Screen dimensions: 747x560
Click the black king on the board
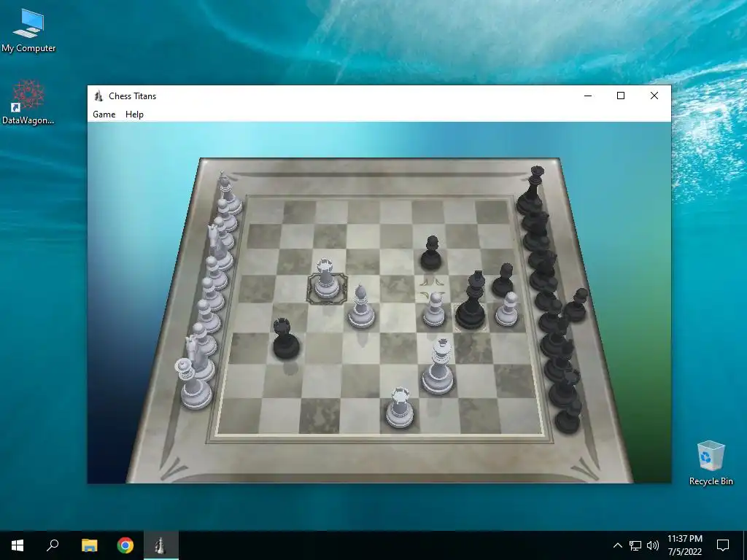(471, 300)
